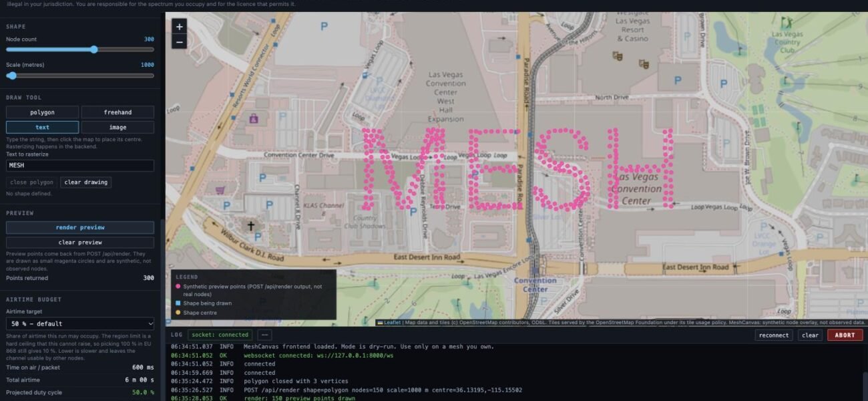Click the Node count value 300
The image size is (868, 401).
click(x=149, y=39)
